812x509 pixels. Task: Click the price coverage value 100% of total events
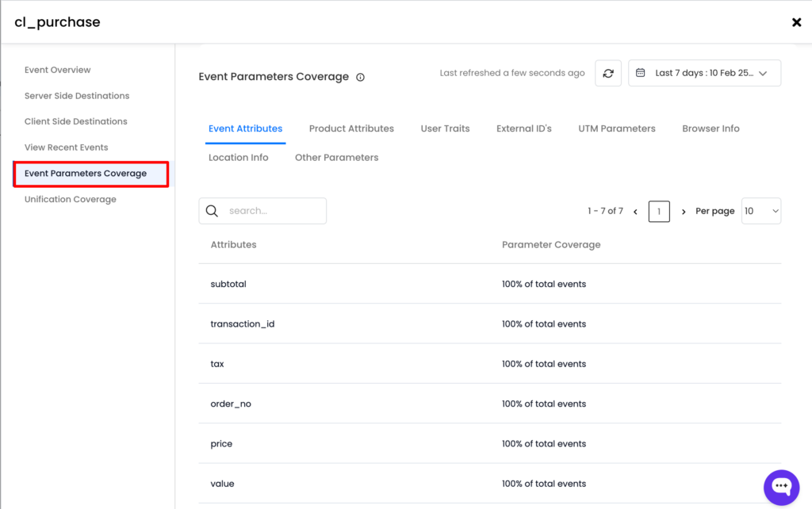click(x=544, y=444)
